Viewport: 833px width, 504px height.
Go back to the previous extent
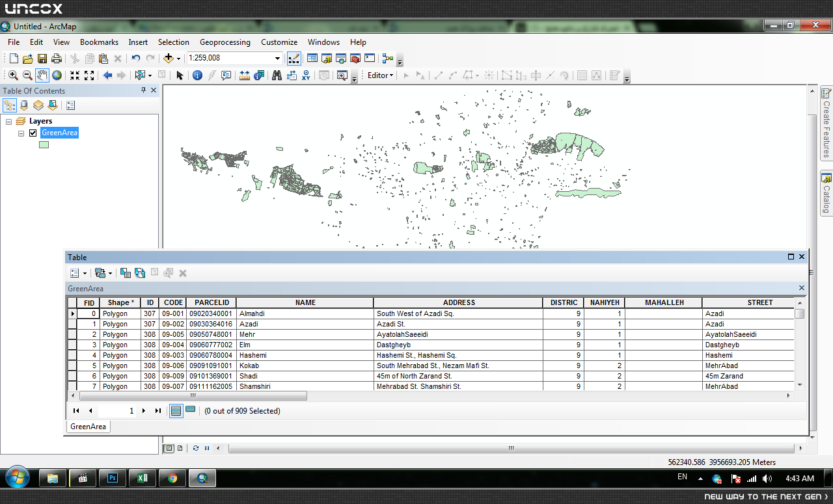(x=107, y=75)
